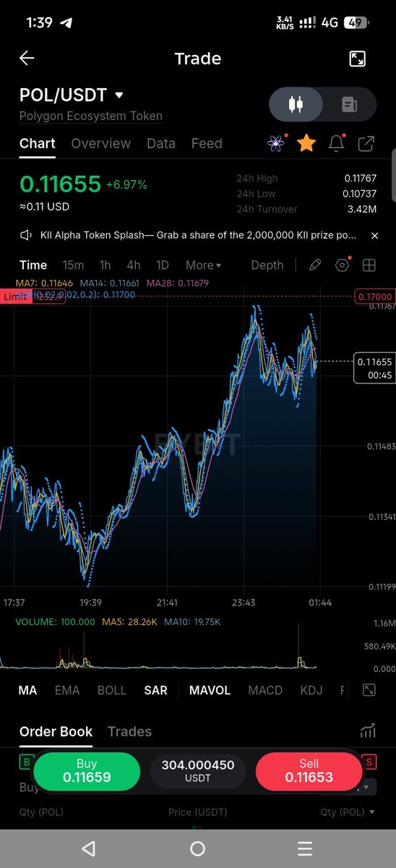The width and height of the screenshot is (396, 868).
Task: Go back using the left arrow
Action: pos(27,59)
